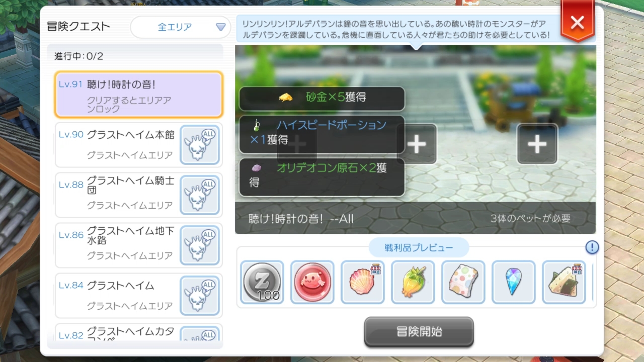Select quest Lv.91 聴け!時計の音!
The width and height of the screenshot is (644, 362).
pyautogui.click(x=138, y=95)
